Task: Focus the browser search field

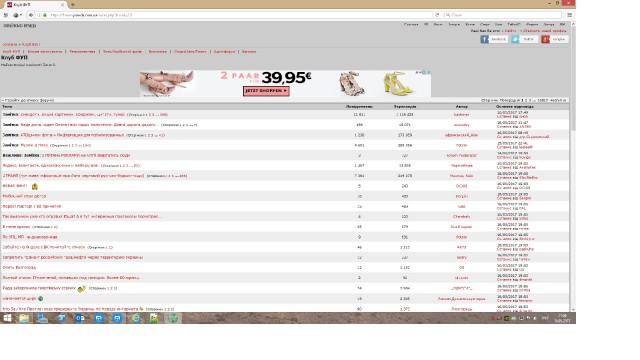Action: click(504, 15)
